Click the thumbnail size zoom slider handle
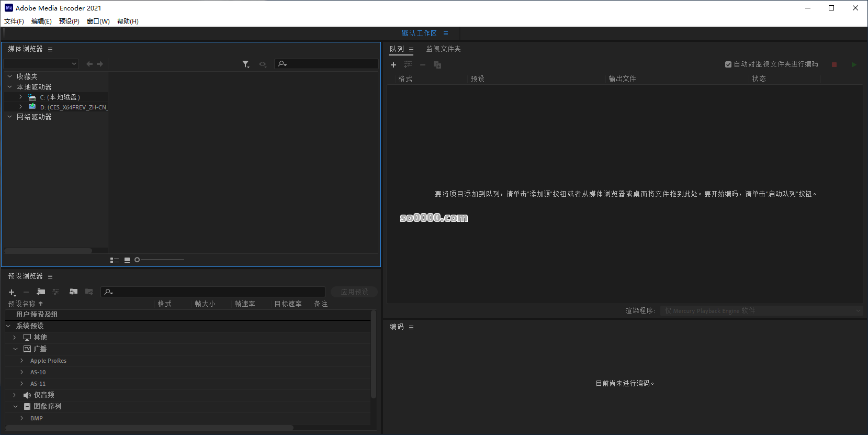Image resolution: width=868 pixels, height=435 pixels. coord(137,260)
